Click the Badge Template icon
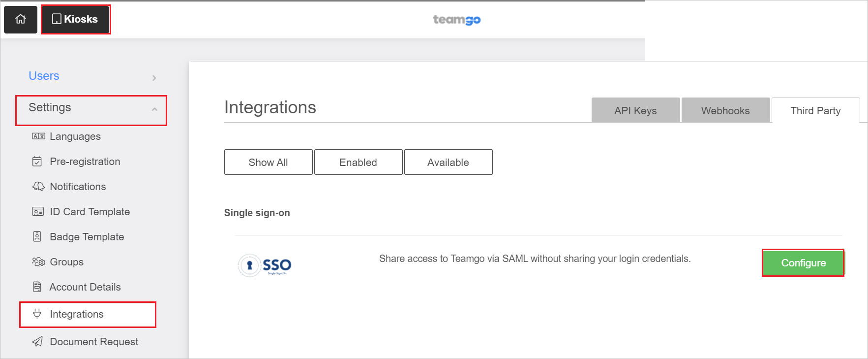The width and height of the screenshot is (868, 359). tap(37, 237)
